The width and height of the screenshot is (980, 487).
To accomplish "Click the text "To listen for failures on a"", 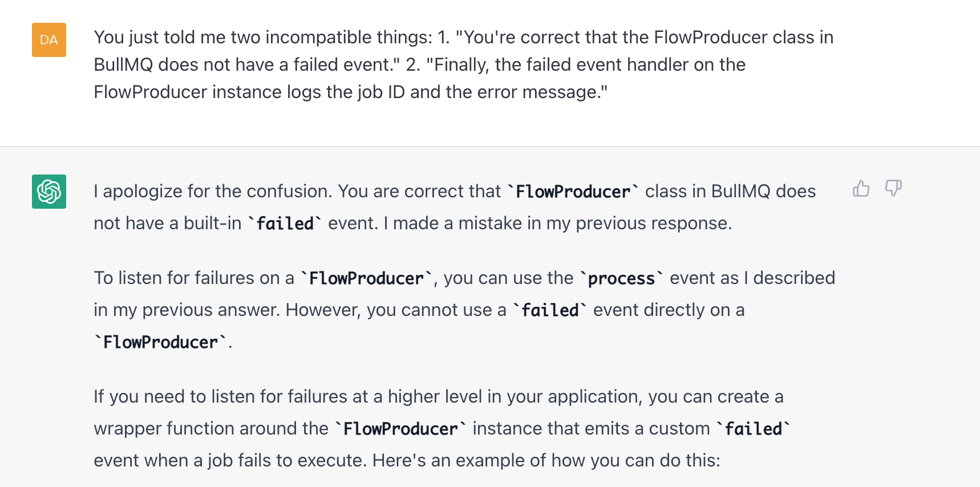I will pyautogui.click(x=194, y=278).
